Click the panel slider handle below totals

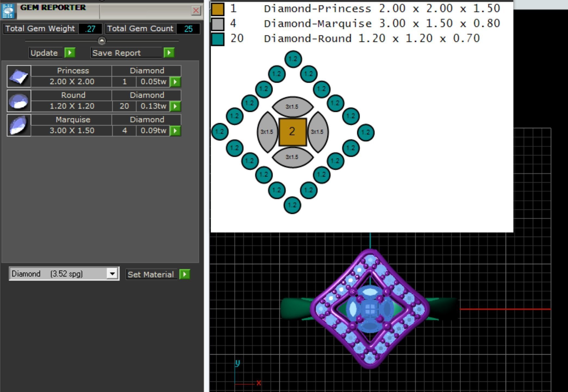pyautogui.click(x=102, y=41)
